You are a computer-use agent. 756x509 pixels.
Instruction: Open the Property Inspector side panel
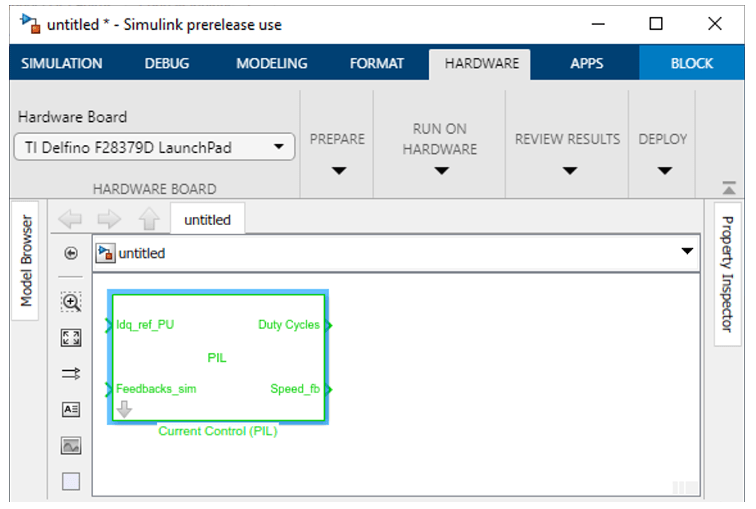click(x=727, y=274)
